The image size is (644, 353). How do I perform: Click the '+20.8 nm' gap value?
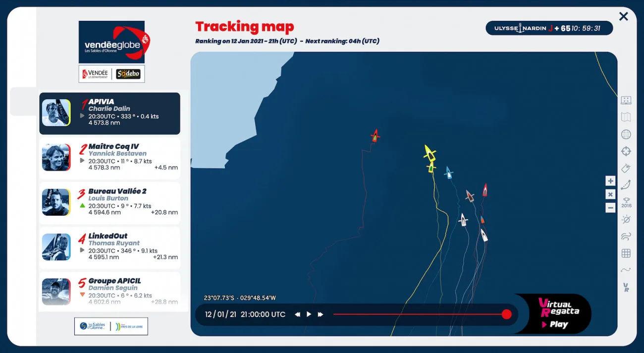pos(165,212)
